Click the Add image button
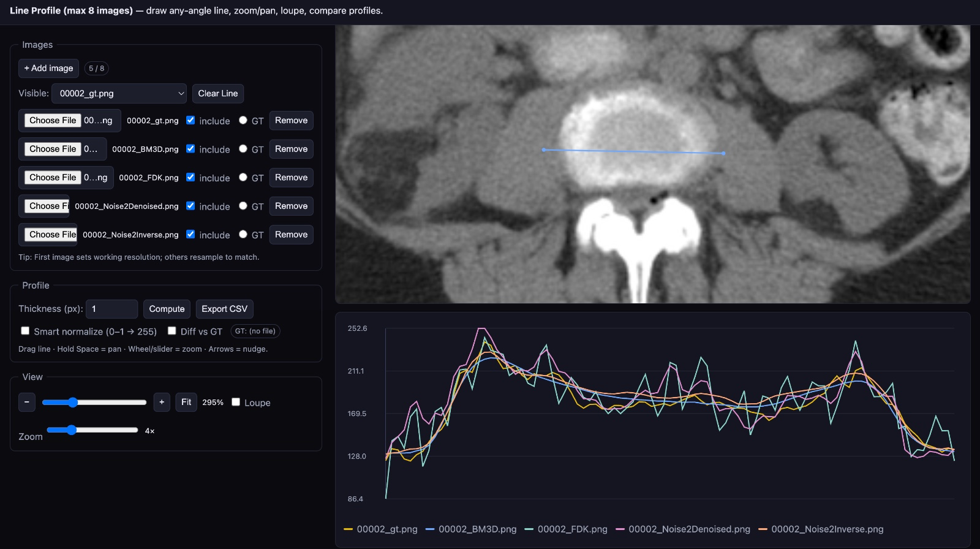This screenshot has width=980, height=549. 48,68
